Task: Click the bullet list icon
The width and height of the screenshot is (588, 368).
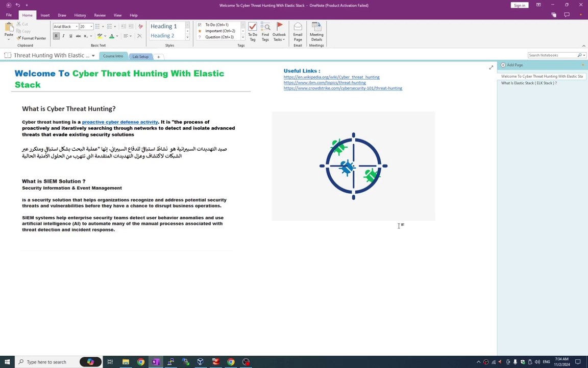Action: coord(97,26)
